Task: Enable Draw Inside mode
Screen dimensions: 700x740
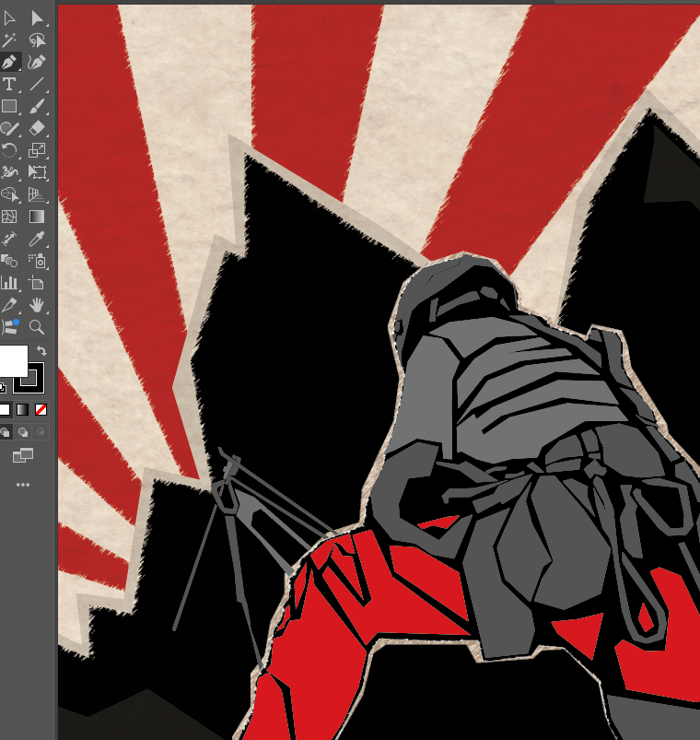Action: pos(41,432)
